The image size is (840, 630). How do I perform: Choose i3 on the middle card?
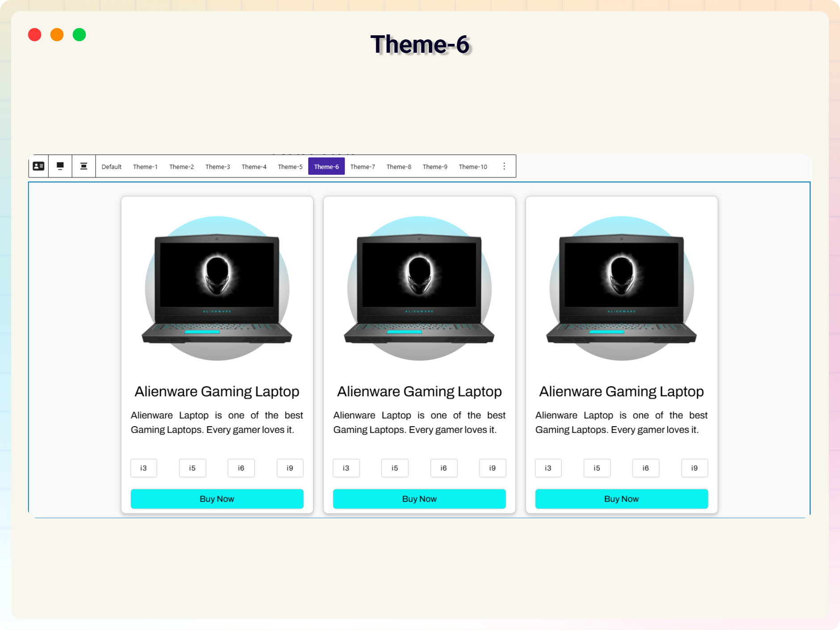[x=346, y=468]
